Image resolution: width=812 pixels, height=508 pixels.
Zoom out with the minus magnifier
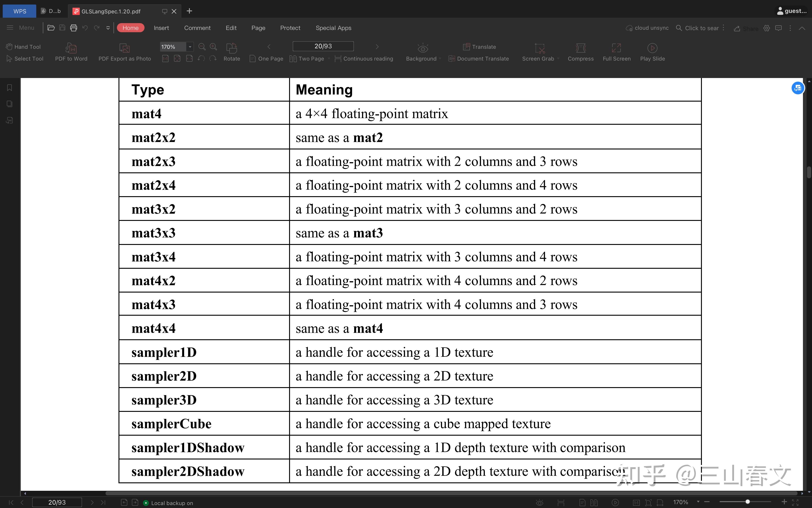point(202,47)
